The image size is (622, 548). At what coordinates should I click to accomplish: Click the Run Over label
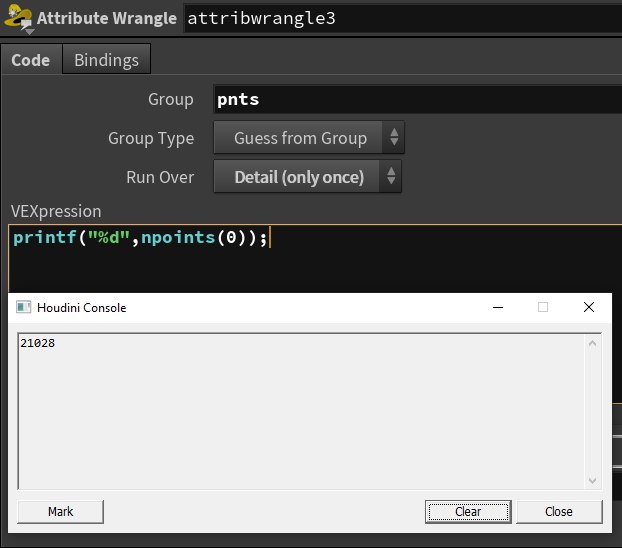(x=160, y=177)
